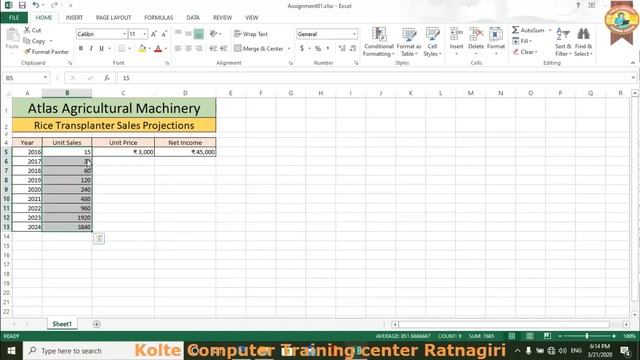Click Increase Decimal icon
Image resolution: width=640 pixels, height=360 pixels.
[342, 49]
